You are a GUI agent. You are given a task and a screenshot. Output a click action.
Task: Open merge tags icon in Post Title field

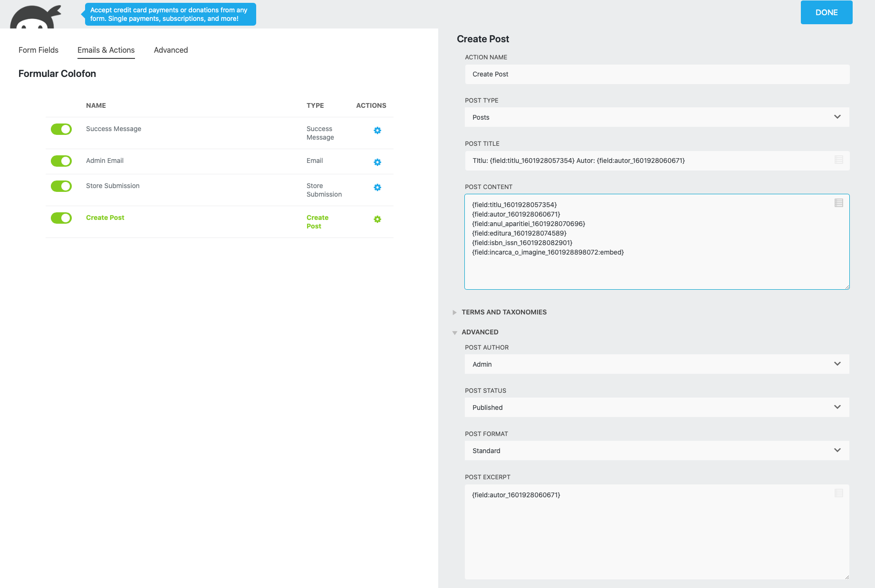[x=838, y=160]
